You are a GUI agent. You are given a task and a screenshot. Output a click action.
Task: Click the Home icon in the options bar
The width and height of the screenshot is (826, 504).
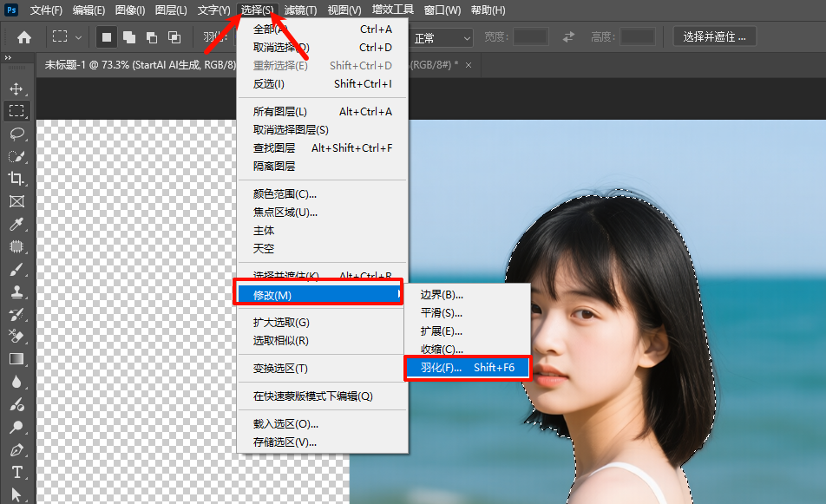(x=23, y=36)
